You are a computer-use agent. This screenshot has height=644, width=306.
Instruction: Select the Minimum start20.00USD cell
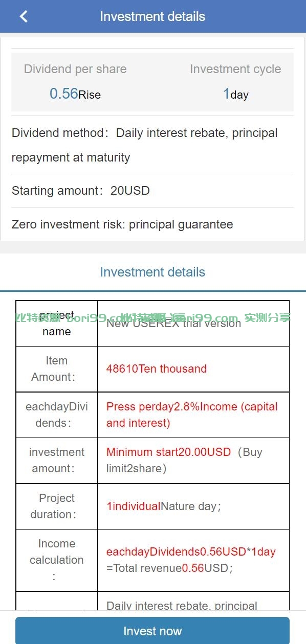pos(193,461)
